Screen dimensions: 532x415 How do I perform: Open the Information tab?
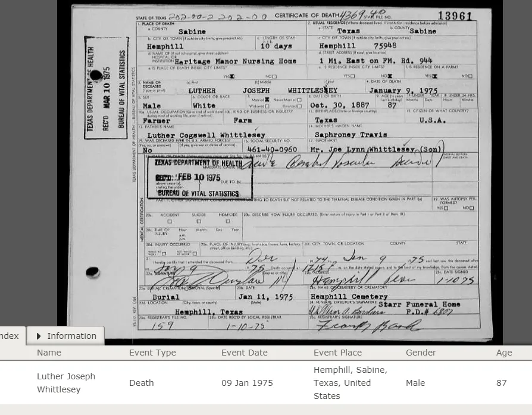point(65,336)
